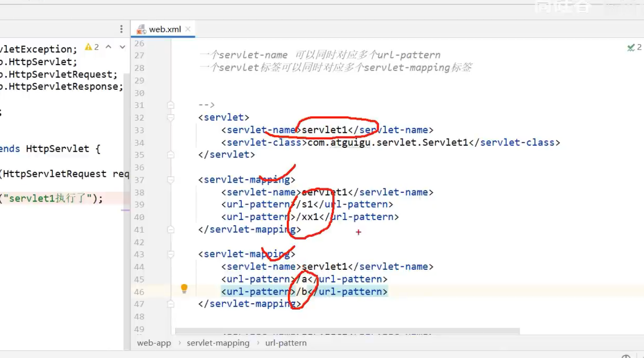Click line number 46 in the gutter
The width and height of the screenshot is (644, 358).
coord(139,291)
